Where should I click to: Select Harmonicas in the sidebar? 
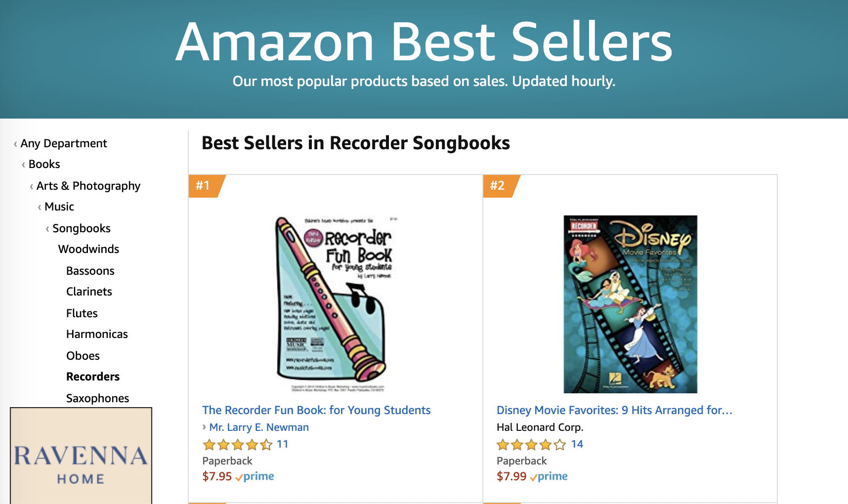(x=97, y=334)
